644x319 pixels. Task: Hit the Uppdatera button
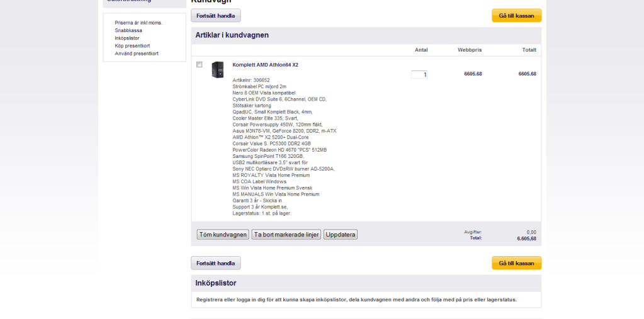tap(341, 235)
